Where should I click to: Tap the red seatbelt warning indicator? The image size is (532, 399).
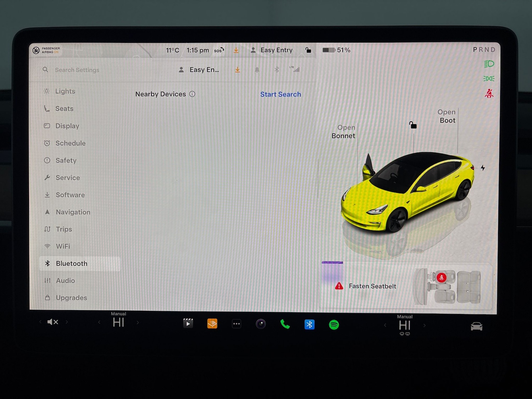tap(489, 94)
